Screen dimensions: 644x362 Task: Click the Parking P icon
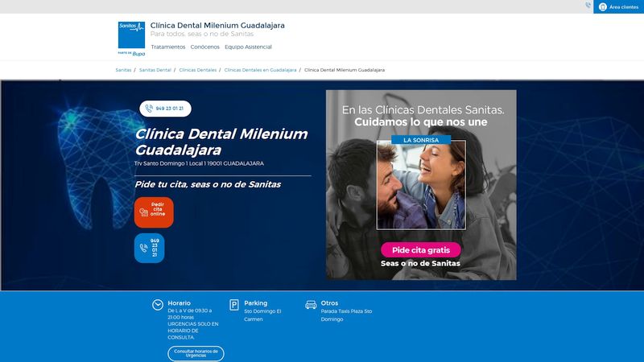pos(234,305)
